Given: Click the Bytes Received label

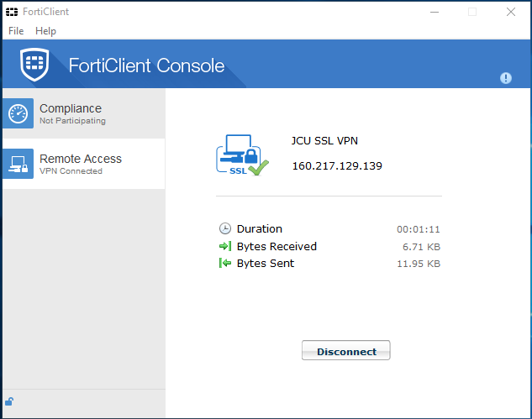Looking at the screenshot, I should point(277,247).
